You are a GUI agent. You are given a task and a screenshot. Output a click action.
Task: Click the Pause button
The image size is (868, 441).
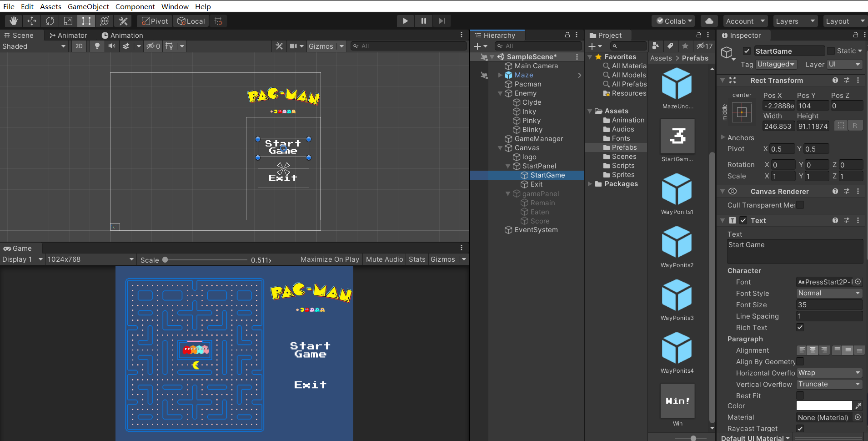pos(424,21)
